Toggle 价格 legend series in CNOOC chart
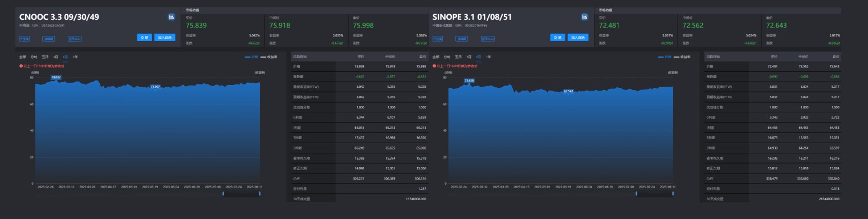 pyautogui.click(x=251, y=57)
